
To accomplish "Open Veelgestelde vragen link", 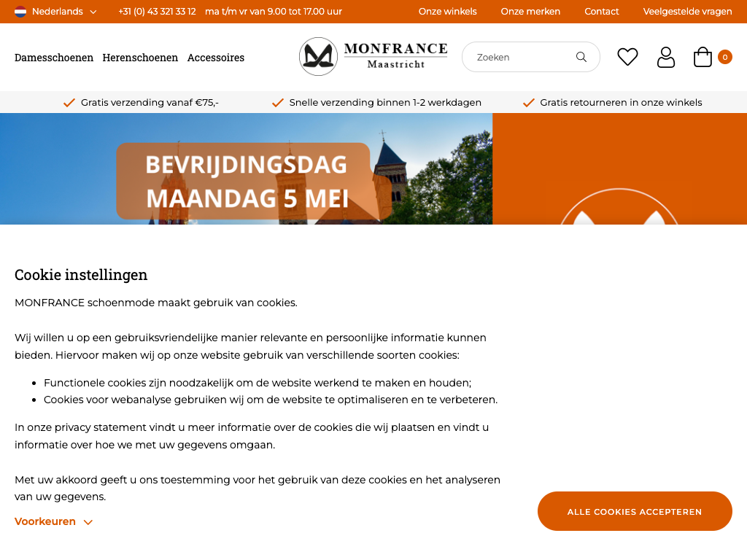I will [x=687, y=12].
